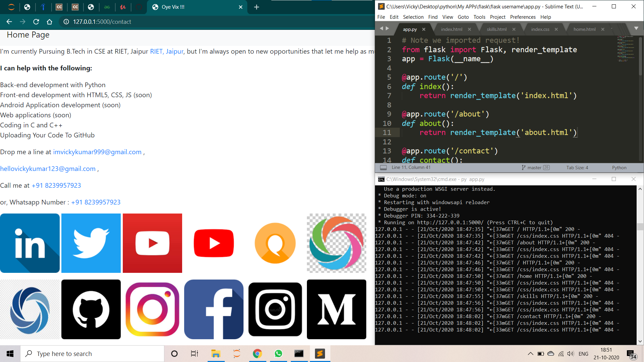Open Chrome from the Windows taskbar
This screenshot has width=644, height=362.
tap(257, 354)
